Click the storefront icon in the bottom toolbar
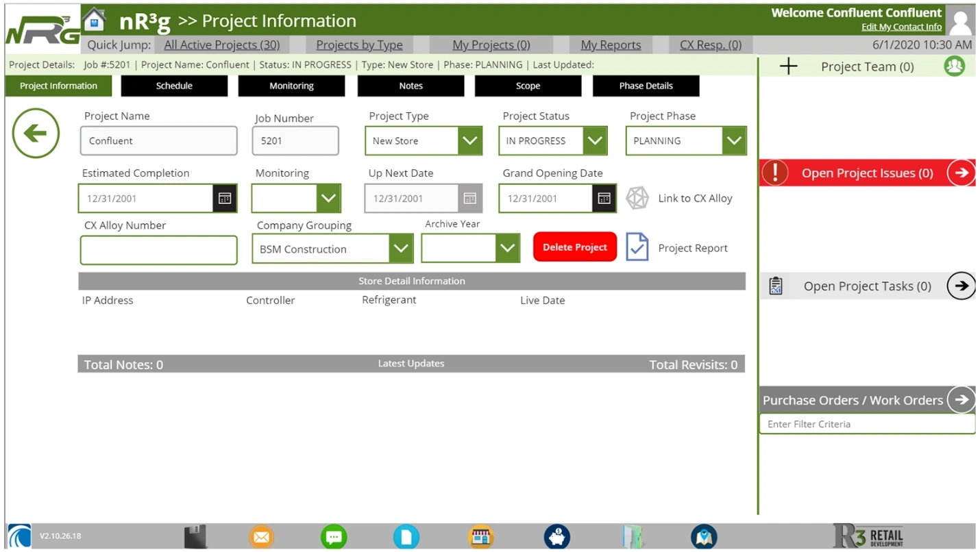The width and height of the screenshot is (980, 552). 480,537
